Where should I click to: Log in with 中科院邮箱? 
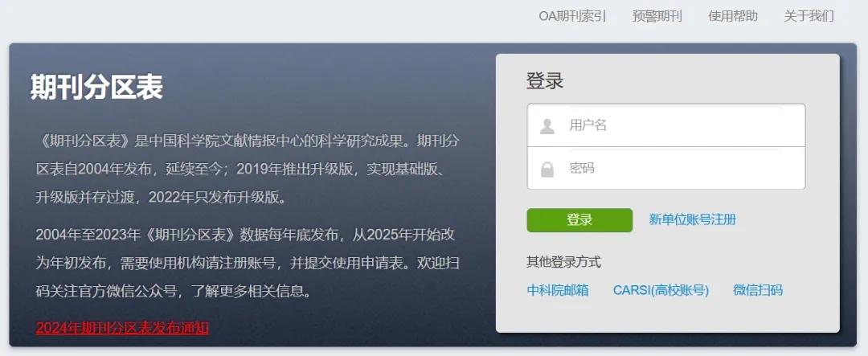558,290
